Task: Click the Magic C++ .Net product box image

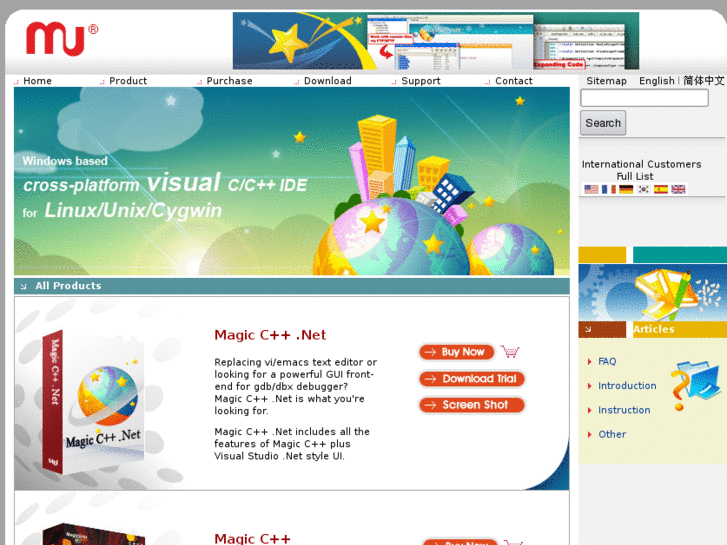Action: tap(93, 402)
